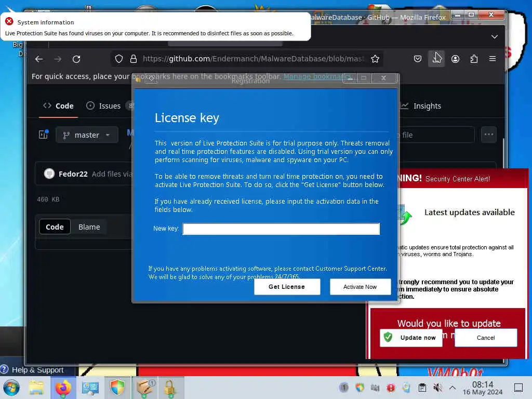Click the Firefox forward arrow
The width and height of the screenshot is (532, 399).
[58, 59]
